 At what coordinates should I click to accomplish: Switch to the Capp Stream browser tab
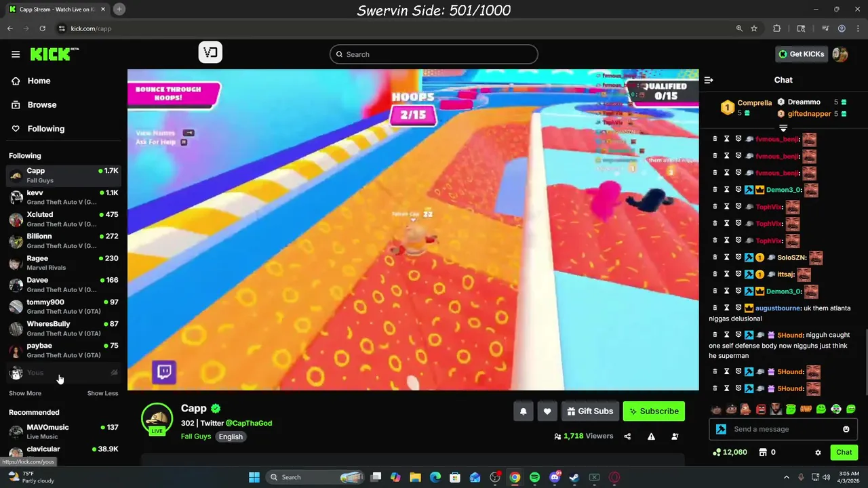[57, 9]
